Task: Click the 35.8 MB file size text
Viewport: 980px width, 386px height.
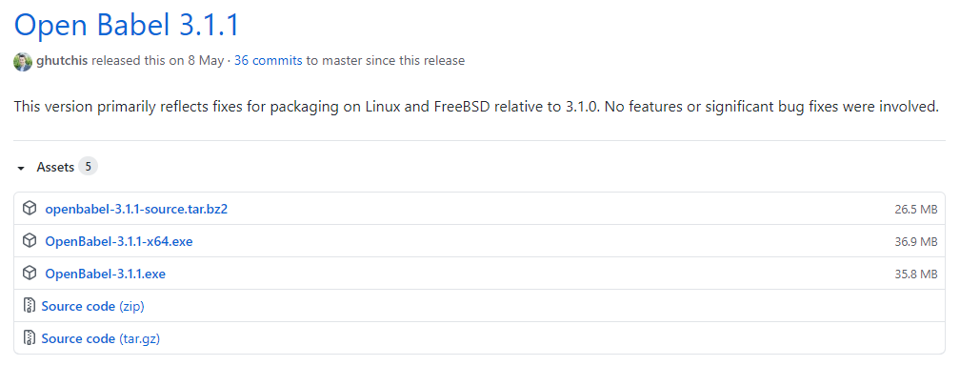Action: point(915,274)
